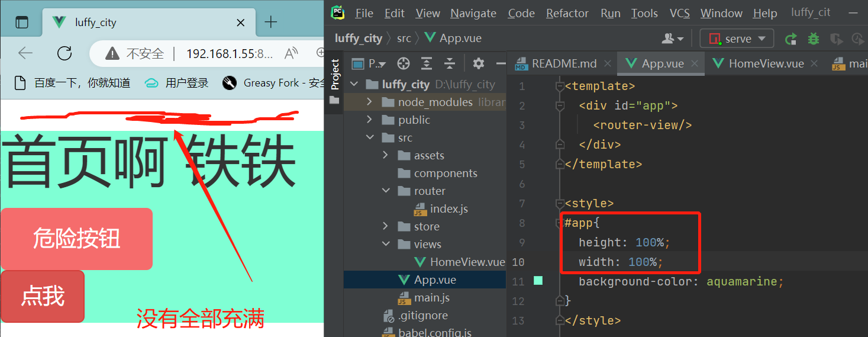
Task: Click the address bar URL
Action: tap(230, 54)
